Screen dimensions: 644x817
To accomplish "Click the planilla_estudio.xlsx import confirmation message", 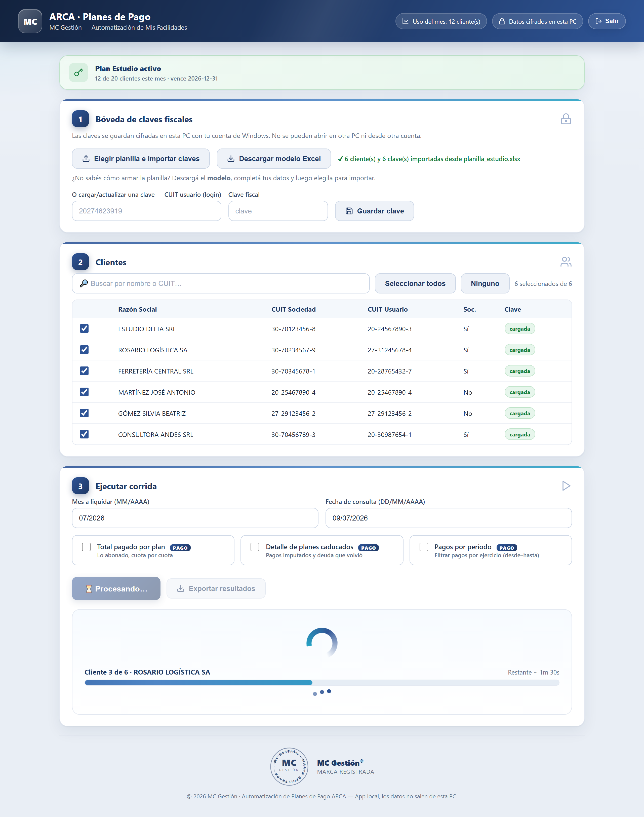I will [x=429, y=159].
